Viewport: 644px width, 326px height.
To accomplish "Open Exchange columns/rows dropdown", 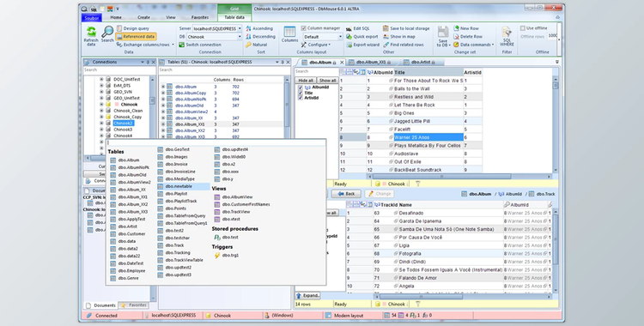I will pos(145,45).
